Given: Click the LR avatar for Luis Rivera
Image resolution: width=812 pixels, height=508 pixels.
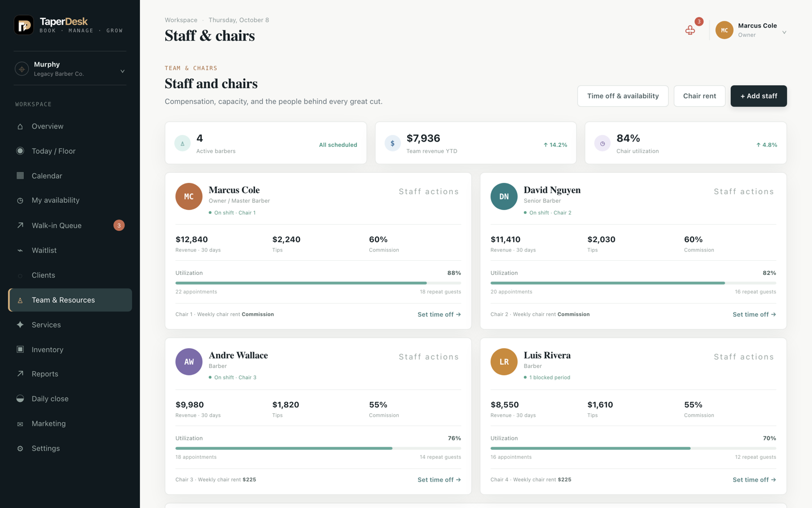Looking at the screenshot, I should [x=504, y=362].
